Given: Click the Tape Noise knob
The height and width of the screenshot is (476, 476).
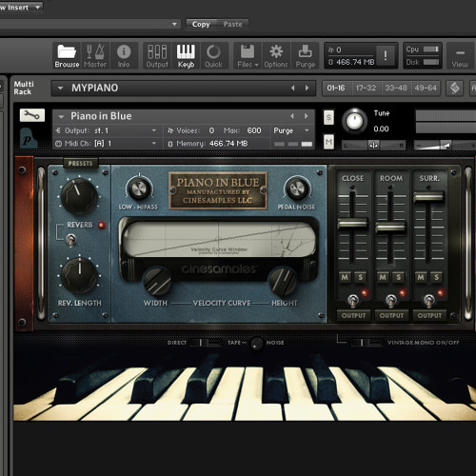Looking at the screenshot, I should [256, 343].
